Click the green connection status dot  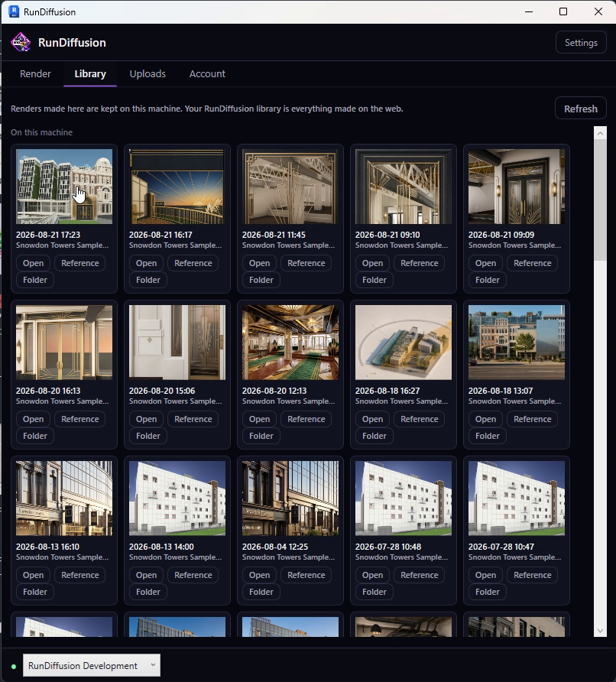tap(14, 666)
